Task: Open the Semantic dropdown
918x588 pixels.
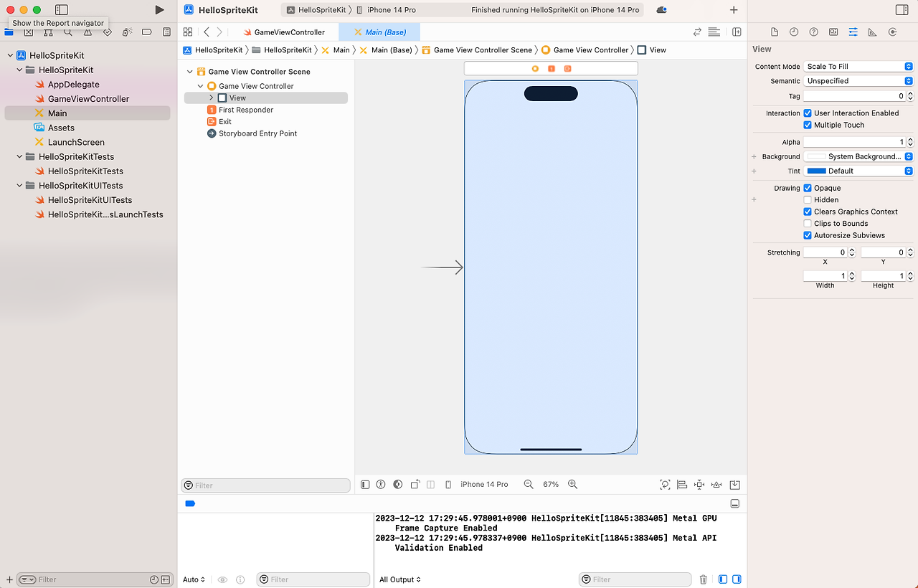Action: (x=858, y=81)
